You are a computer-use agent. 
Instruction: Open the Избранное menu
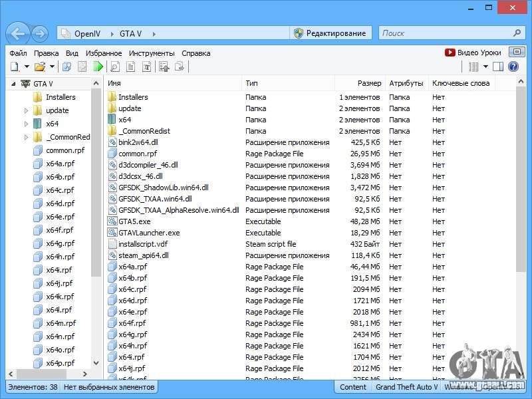pos(104,53)
